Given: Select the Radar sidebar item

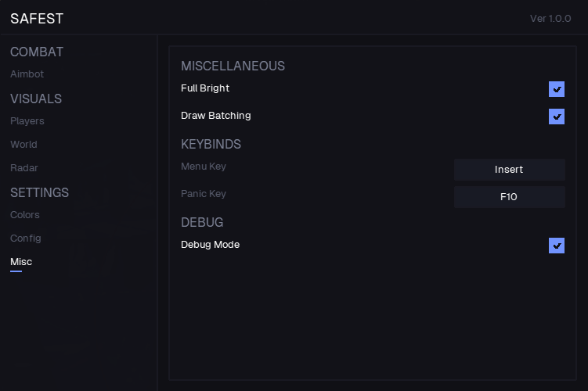Looking at the screenshot, I should tap(23, 168).
